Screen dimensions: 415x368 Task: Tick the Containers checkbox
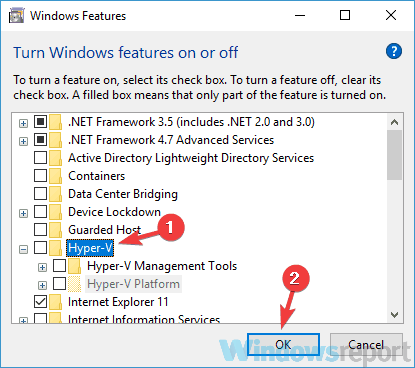40,176
